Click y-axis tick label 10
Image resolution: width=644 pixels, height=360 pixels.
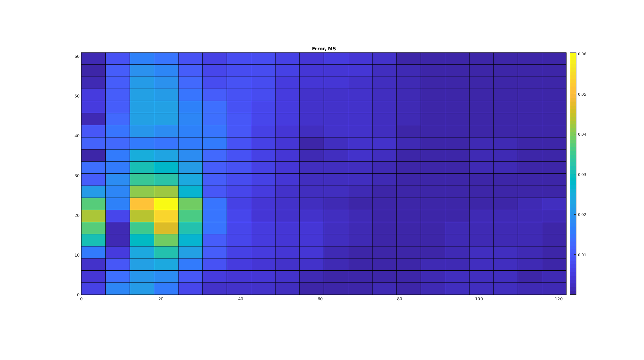click(x=77, y=255)
